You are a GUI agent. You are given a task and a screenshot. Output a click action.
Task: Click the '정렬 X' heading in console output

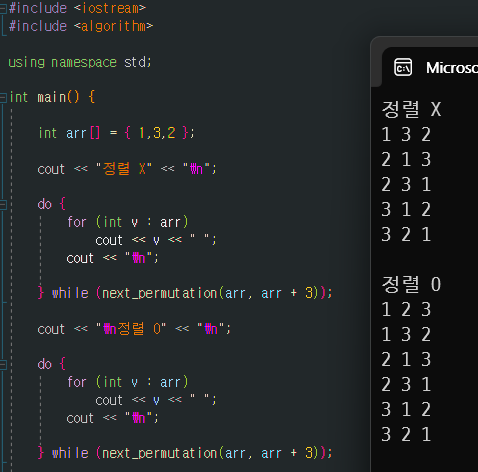411,109
